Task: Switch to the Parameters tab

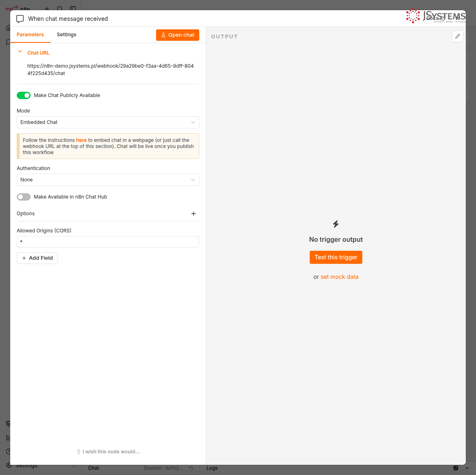Action: tap(30, 35)
